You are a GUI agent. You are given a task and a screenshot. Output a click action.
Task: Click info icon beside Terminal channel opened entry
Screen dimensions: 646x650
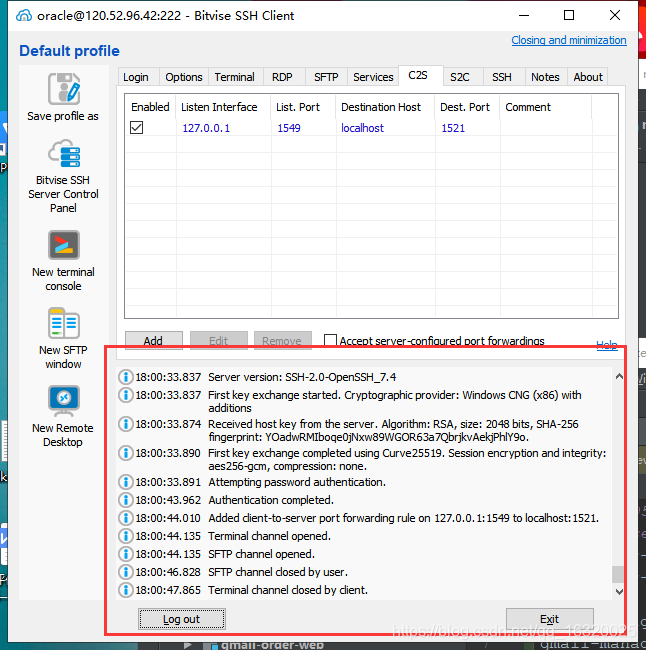click(125, 536)
